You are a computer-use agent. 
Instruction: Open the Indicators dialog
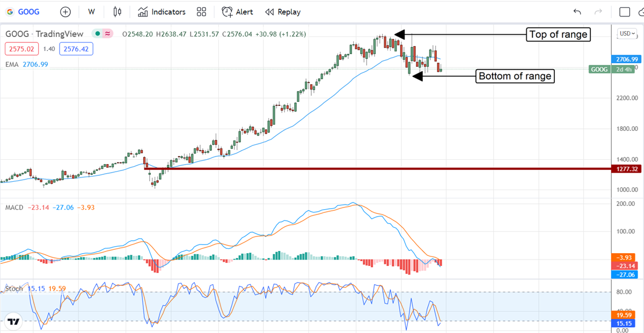coord(162,12)
